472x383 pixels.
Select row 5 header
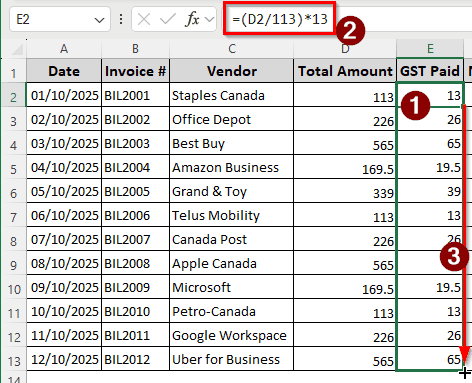[x=13, y=167]
